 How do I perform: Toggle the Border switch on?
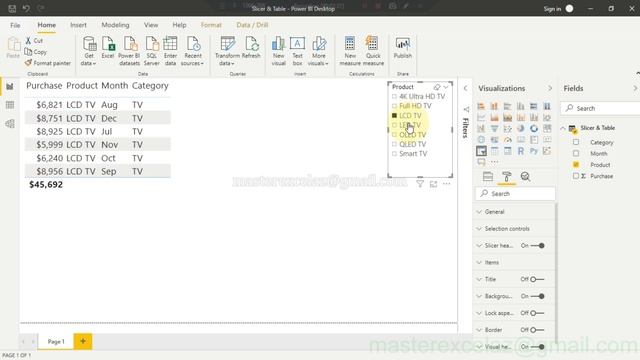coord(537,330)
